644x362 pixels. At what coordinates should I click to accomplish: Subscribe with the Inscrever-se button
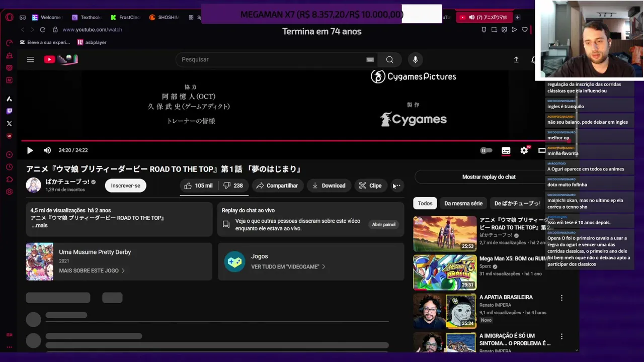pos(125,186)
